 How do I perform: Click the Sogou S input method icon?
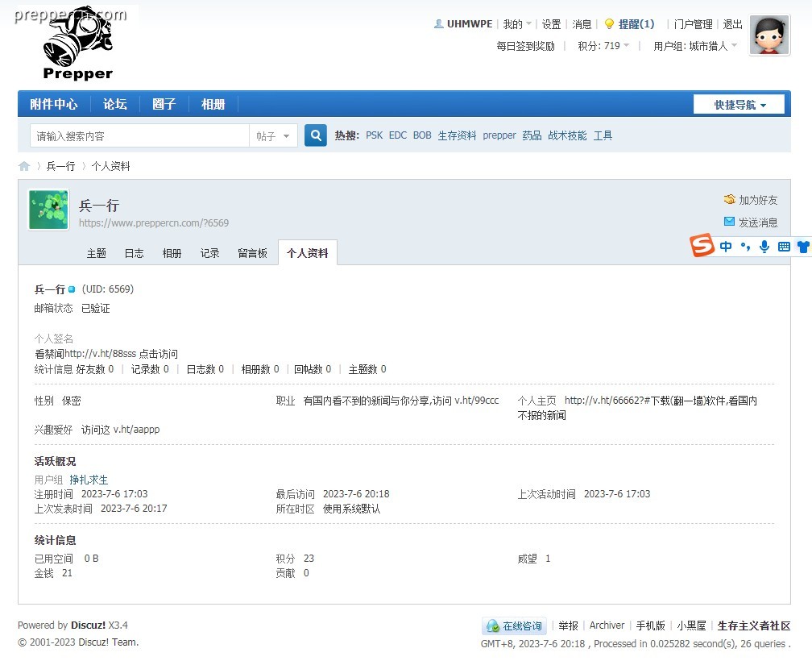click(x=702, y=245)
